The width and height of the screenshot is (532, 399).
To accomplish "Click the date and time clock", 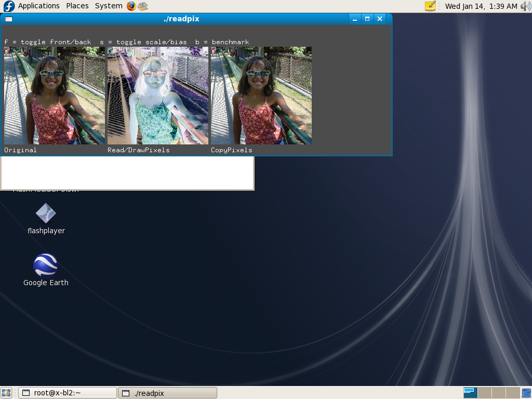I will point(481,6).
